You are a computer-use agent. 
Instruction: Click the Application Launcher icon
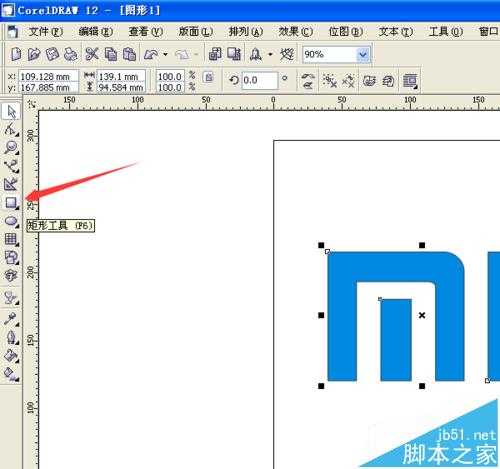pos(256,54)
